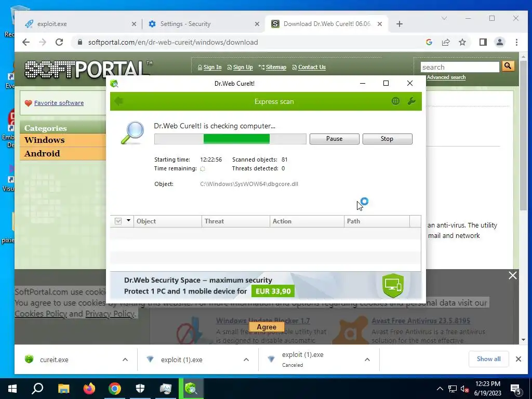Image resolution: width=532 pixels, height=399 pixels.
Task: Reload the Softportal page
Action: click(x=59, y=42)
